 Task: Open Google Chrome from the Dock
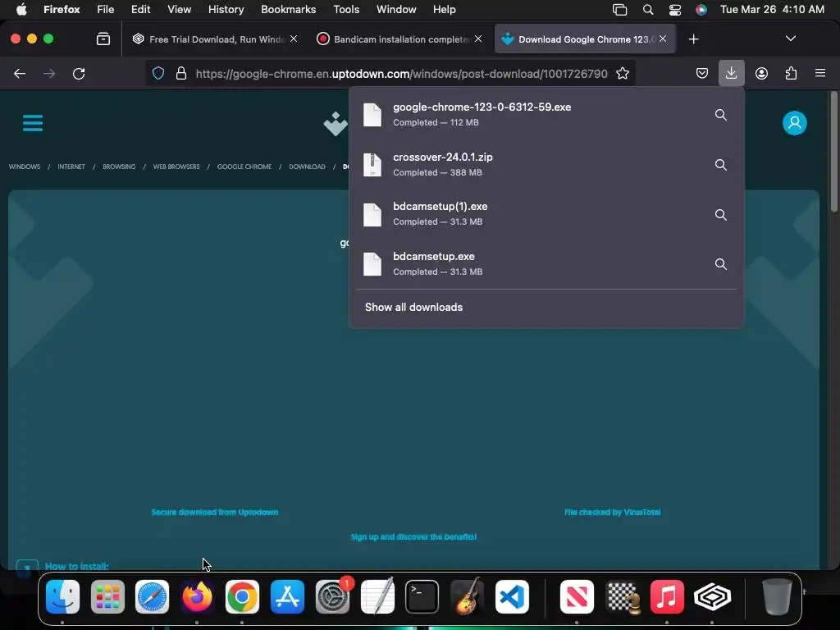[x=242, y=597]
